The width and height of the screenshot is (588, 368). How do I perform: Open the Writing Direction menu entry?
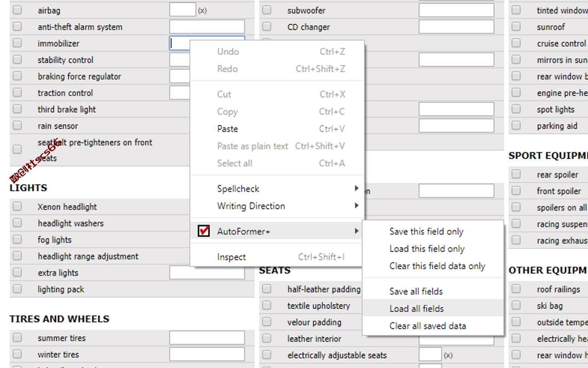coord(277,206)
